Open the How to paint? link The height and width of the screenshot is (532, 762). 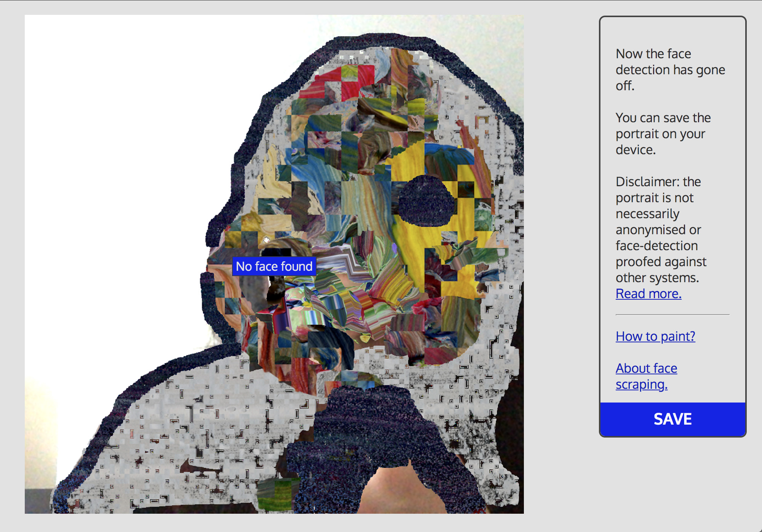pos(655,336)
